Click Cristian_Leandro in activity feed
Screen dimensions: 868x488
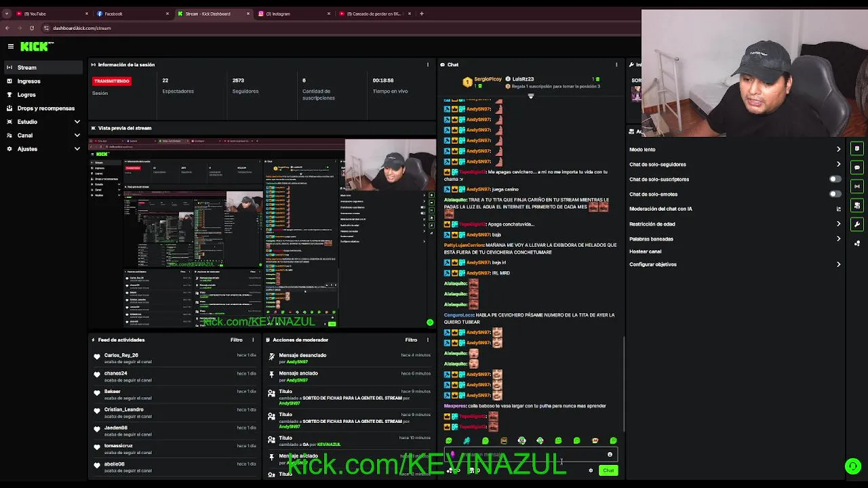tap(124, 409)
